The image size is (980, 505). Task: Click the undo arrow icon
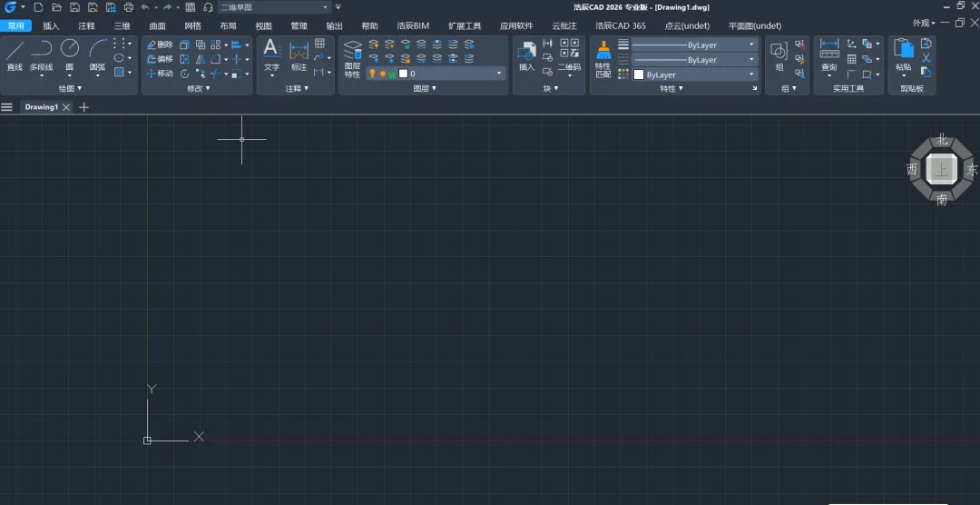click(x=145, y=7)
